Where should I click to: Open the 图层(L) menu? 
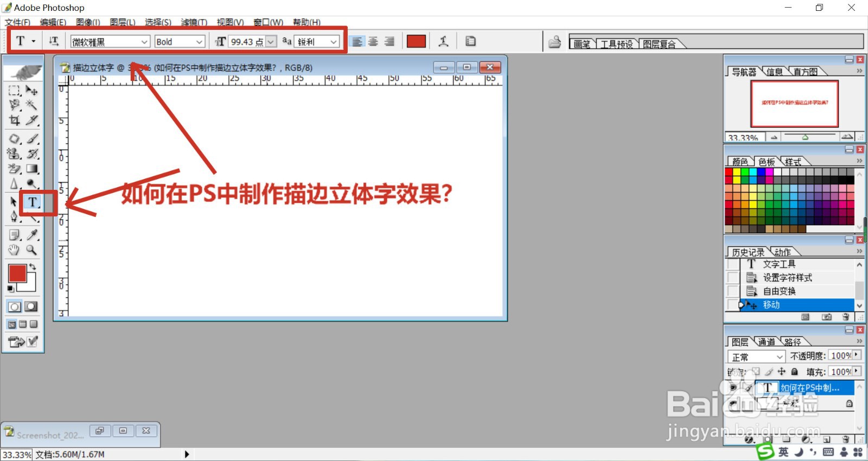click(123, 22)
